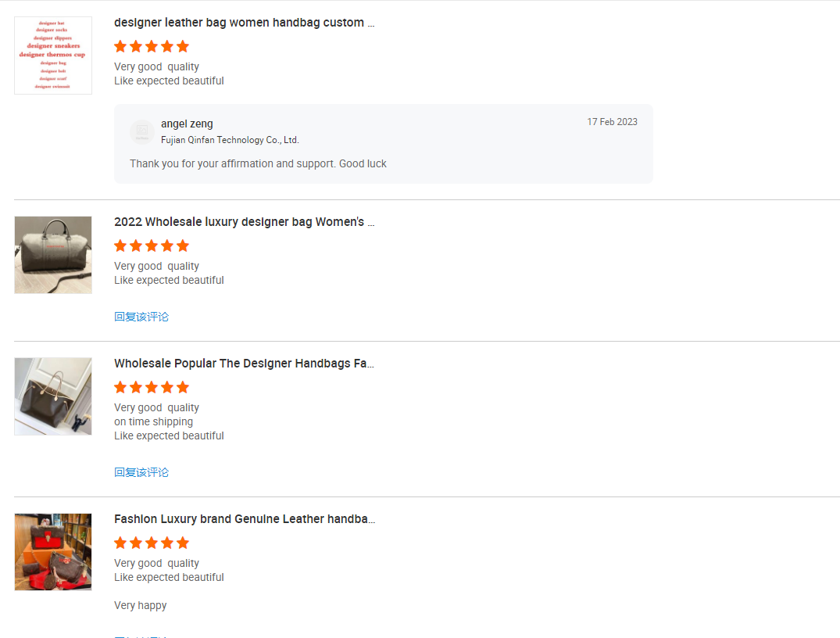Open the brown tote handbag thumbnail
This screenshot has width=840, height=638.
[x=53, y=396]
